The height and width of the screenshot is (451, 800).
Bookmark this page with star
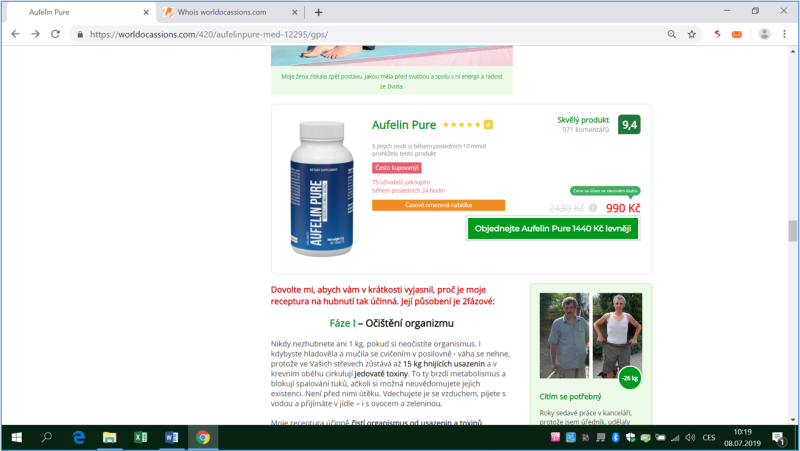tap(691, 34)
